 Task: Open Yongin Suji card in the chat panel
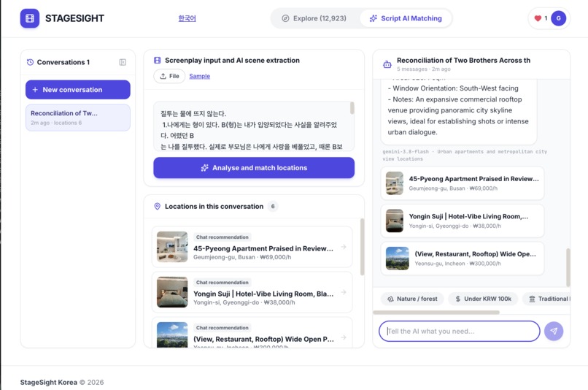click(x=463, y=221)
